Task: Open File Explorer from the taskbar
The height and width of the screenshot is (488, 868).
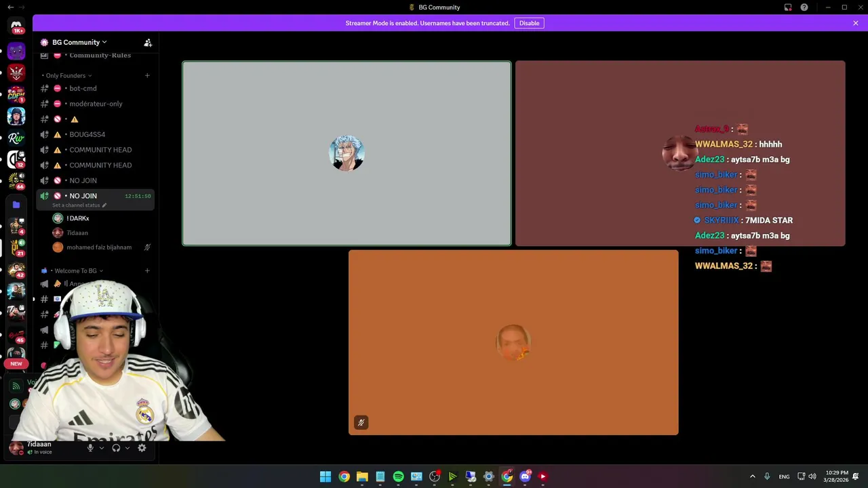Action: point(362,476)
